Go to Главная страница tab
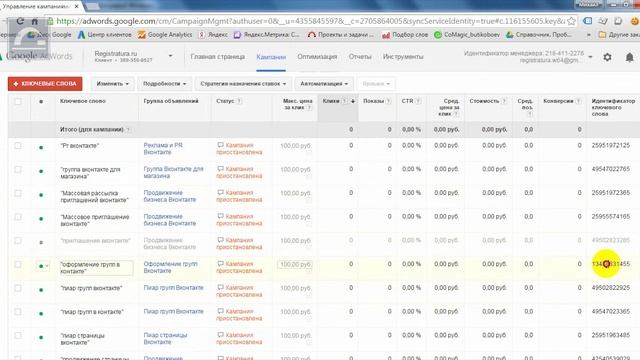Viewport: 640px width, 360px height. [218, 57]
